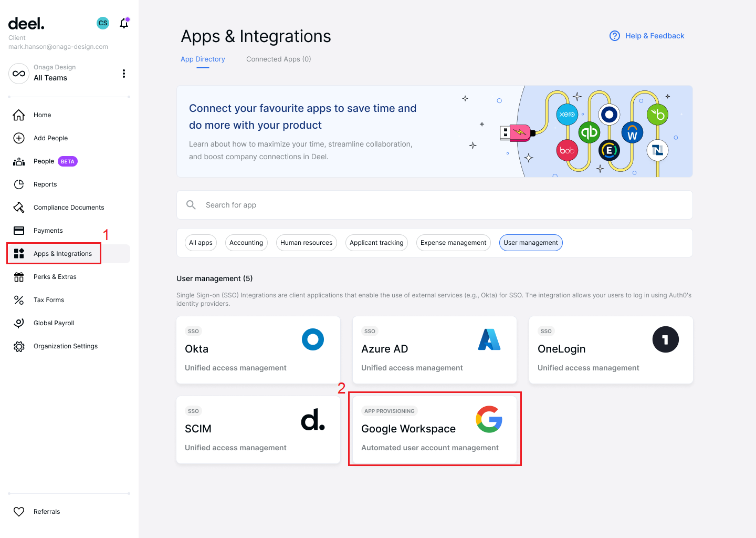This screenshot has width=756, height=538.
Task: Click the Compliance Documents gavel icon
Action: pyautogui.click(x=19, y=208)
